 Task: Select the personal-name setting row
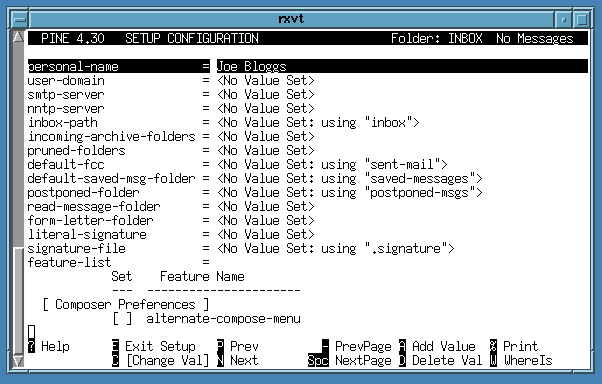click(308, 66)
